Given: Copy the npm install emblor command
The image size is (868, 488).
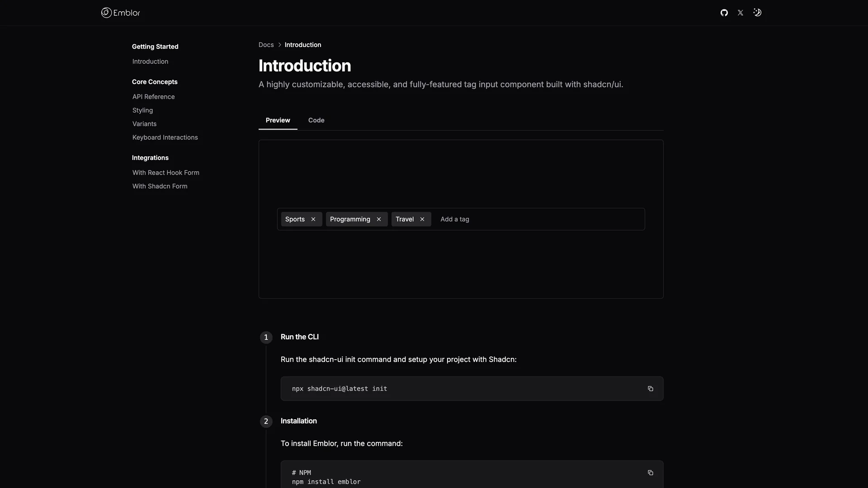Looking at the screenshot, I should coord(651,473).
